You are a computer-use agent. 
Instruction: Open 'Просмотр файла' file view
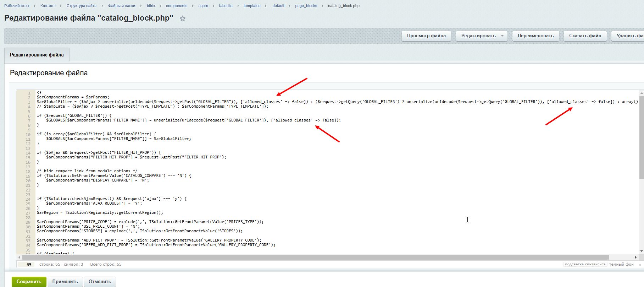[426, 36]
